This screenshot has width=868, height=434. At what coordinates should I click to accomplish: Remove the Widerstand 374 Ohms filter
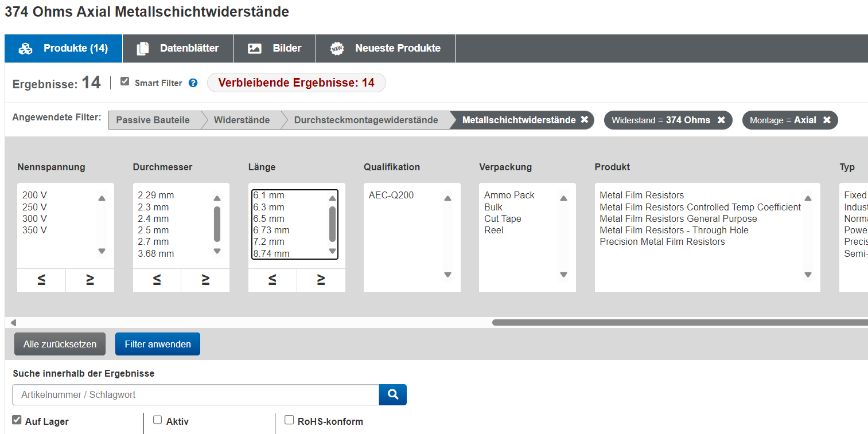pyautogui.click(x=721, y=120)
